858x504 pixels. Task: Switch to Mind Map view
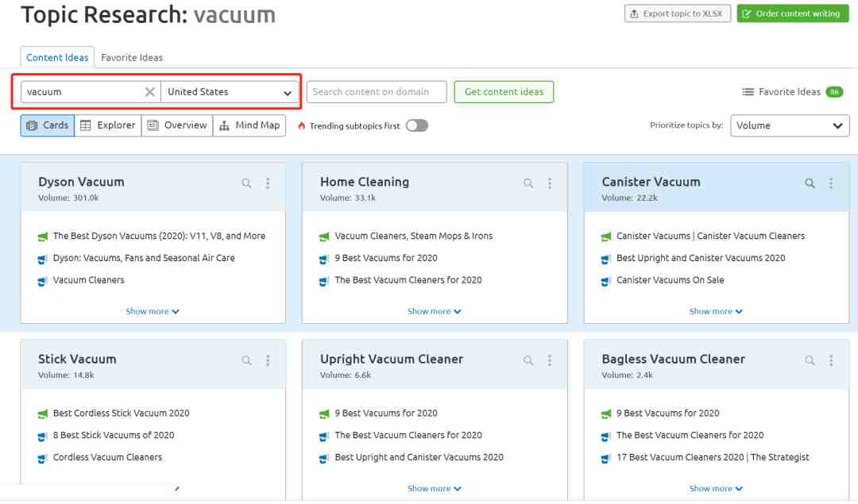pyautogui.click(x=249, y=125)
